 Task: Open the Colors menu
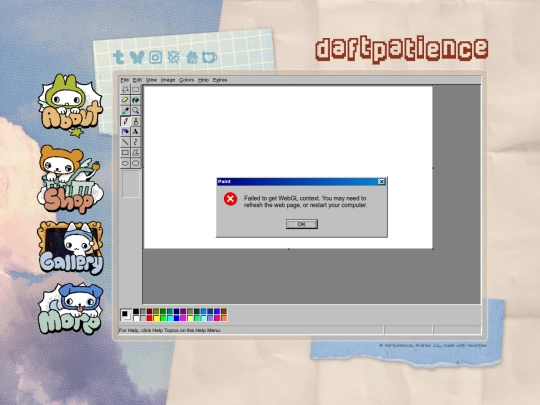click(187, 80)
